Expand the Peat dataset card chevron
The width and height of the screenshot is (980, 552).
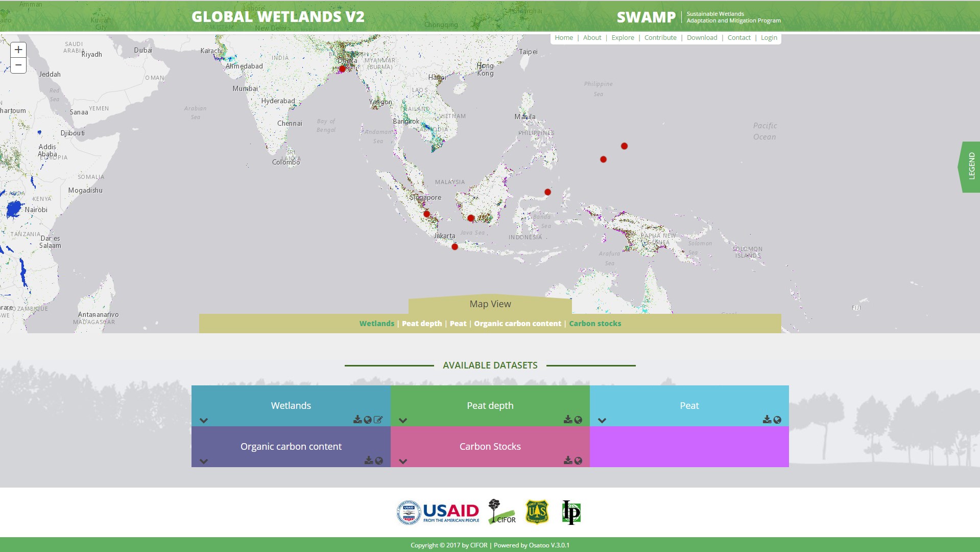pyautogui.click(x=602, y=420)
